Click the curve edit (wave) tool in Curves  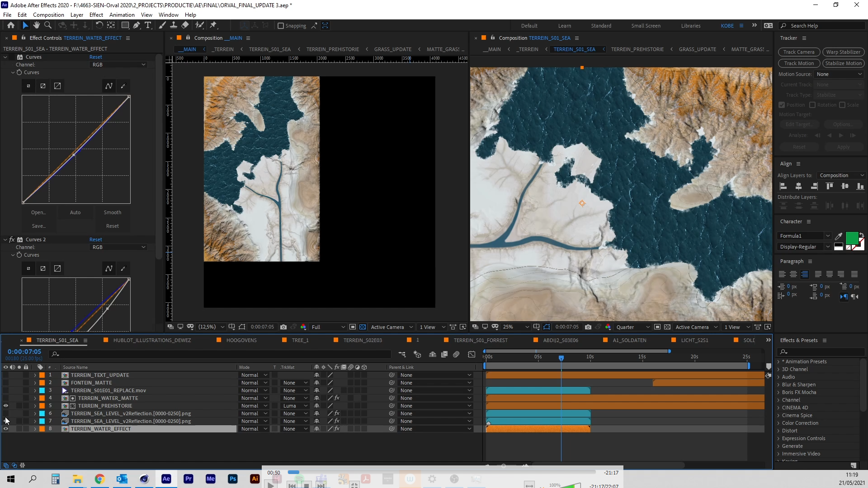(x=109, y=86)
